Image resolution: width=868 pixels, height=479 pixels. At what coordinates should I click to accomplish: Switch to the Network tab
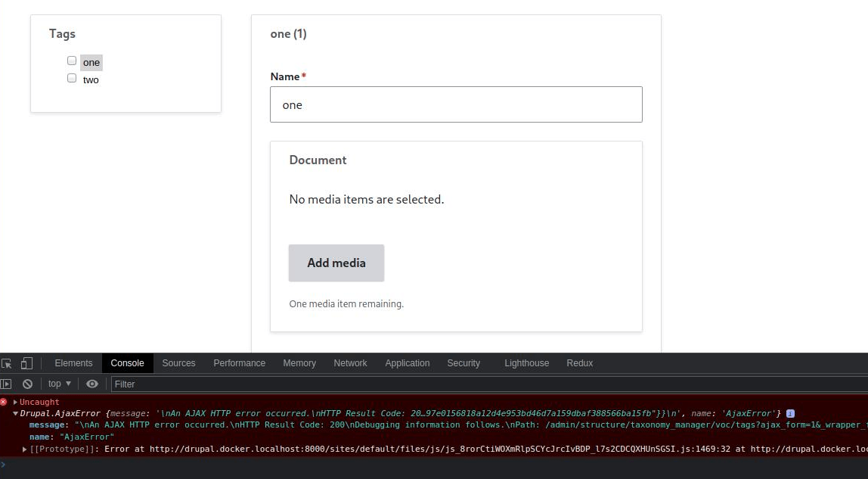pos(350,363)
